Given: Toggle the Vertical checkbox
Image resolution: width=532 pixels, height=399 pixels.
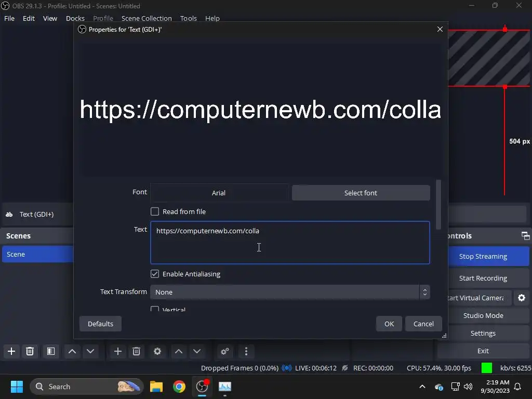Looking at the screenshot, I should pyautogui.click(x=155, y=309).
